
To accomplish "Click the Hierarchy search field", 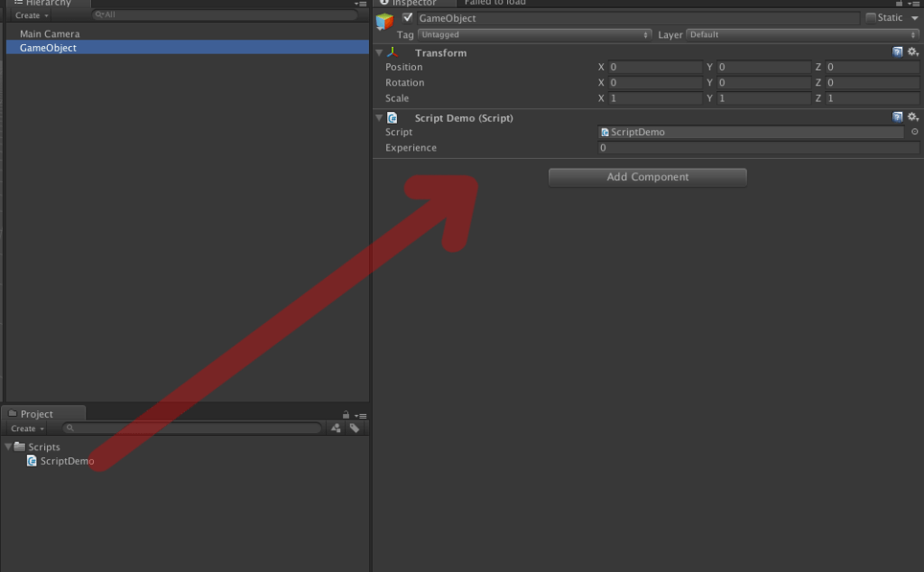I will point(225,14).
